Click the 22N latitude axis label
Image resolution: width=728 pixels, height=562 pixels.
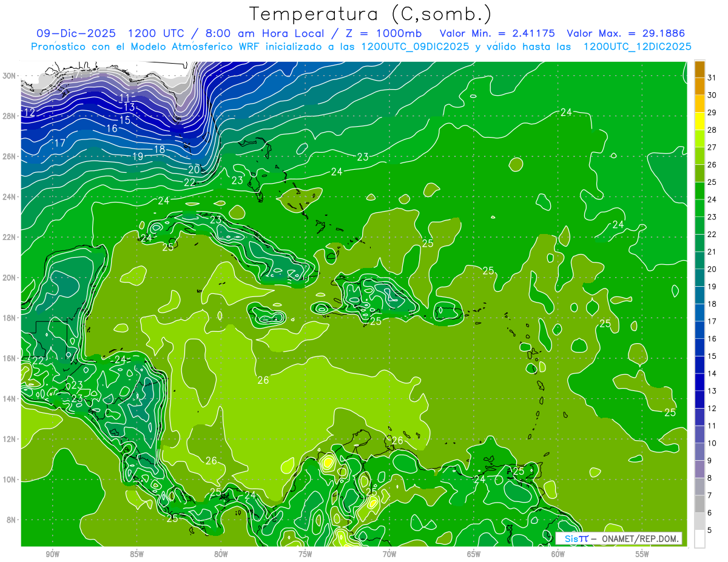pos(10,237)
